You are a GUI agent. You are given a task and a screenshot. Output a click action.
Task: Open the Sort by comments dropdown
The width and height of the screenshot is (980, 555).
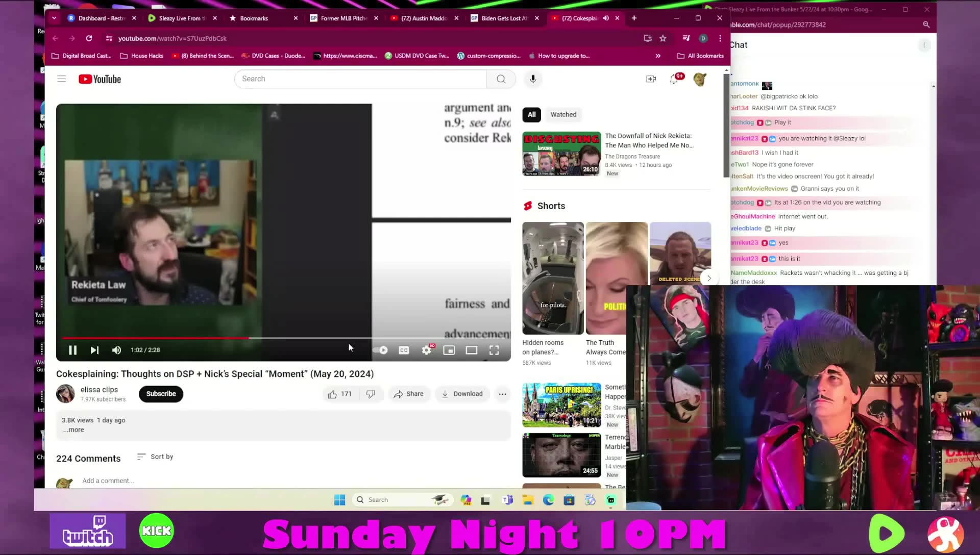155,457
